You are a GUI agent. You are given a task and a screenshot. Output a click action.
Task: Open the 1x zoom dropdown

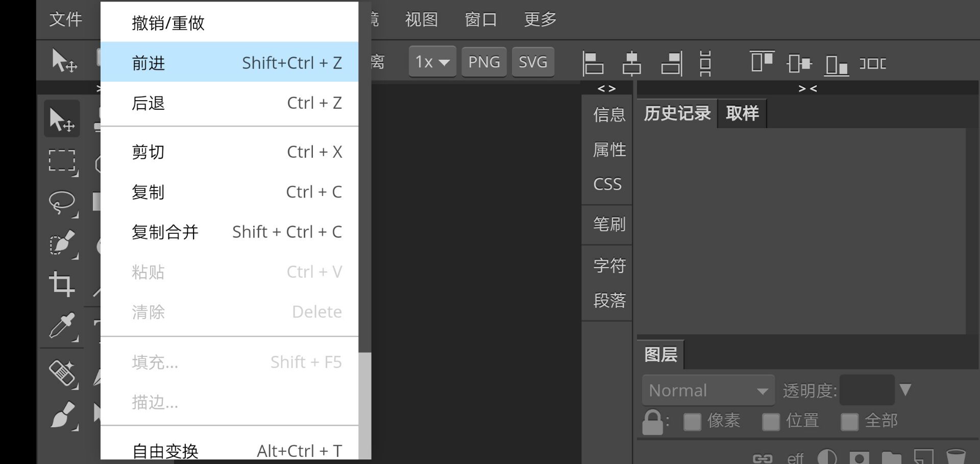click(431, 61)
